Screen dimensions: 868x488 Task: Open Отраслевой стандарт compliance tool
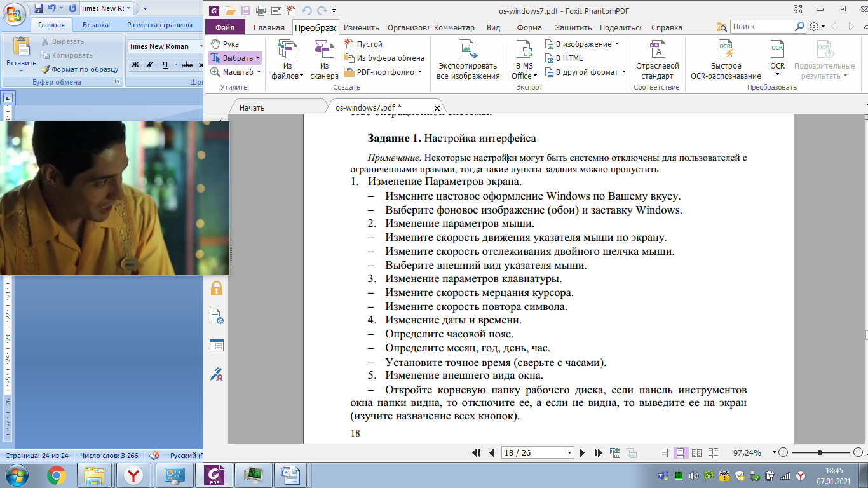pos(657,61)
